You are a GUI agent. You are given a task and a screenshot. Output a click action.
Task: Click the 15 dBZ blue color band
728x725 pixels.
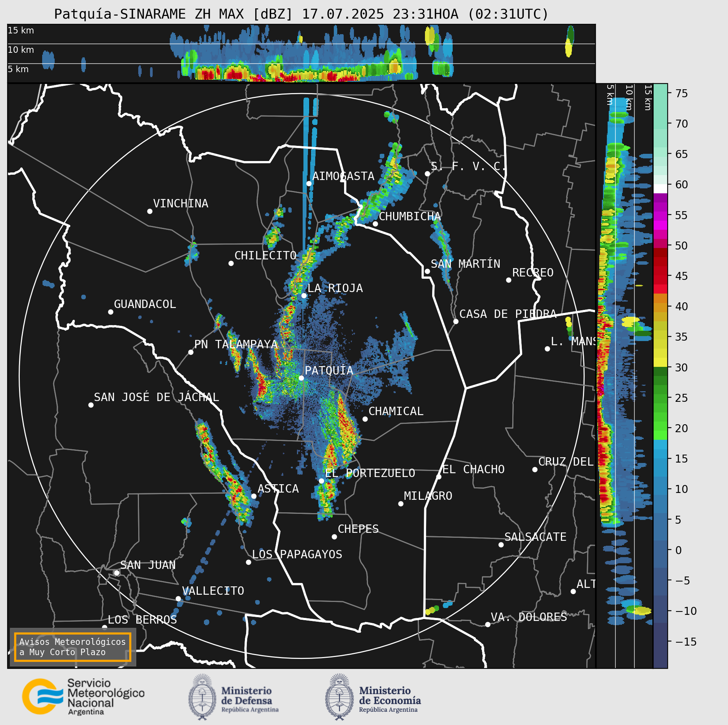[660, 459]
